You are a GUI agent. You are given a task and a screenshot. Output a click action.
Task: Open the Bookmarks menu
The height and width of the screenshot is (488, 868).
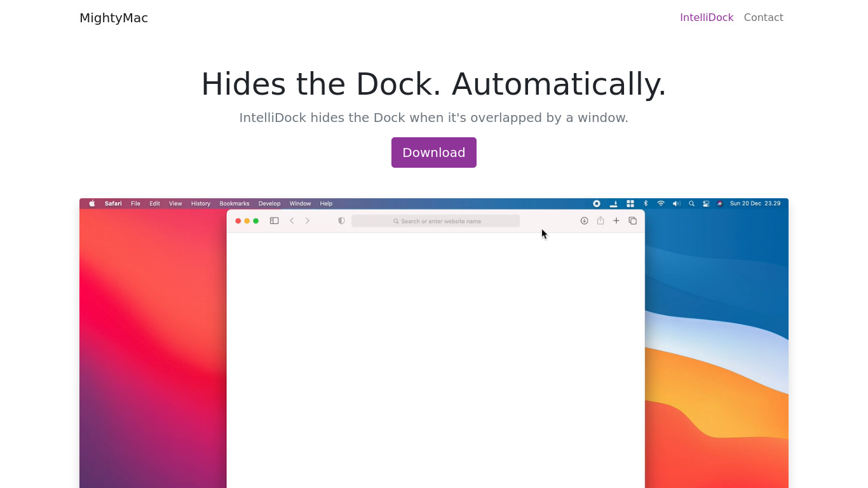234,203
